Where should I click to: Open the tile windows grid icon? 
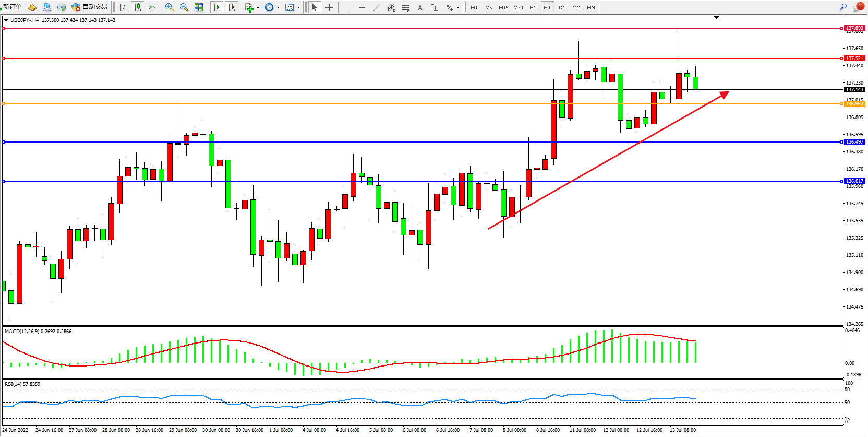tap(199, 7)
